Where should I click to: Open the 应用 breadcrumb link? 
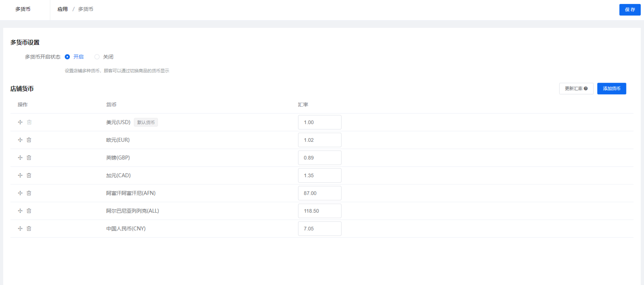(63, 9)
